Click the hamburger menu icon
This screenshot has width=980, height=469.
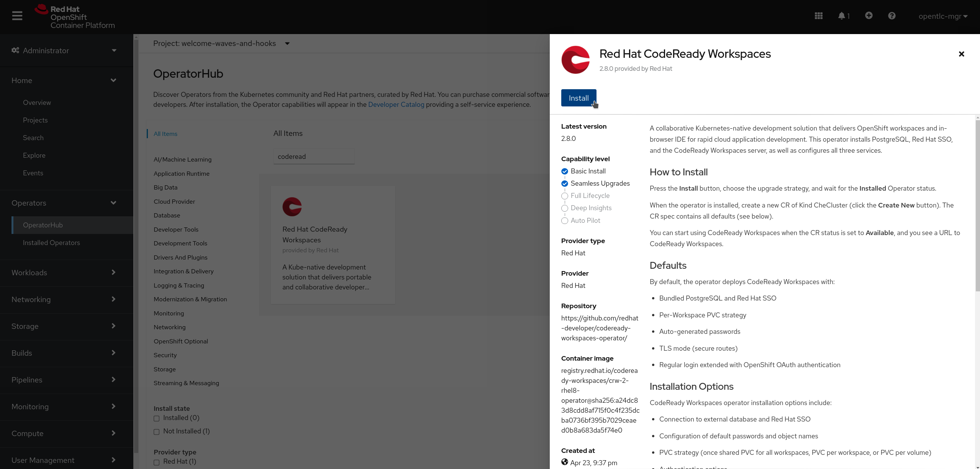(x=18, y=16)
